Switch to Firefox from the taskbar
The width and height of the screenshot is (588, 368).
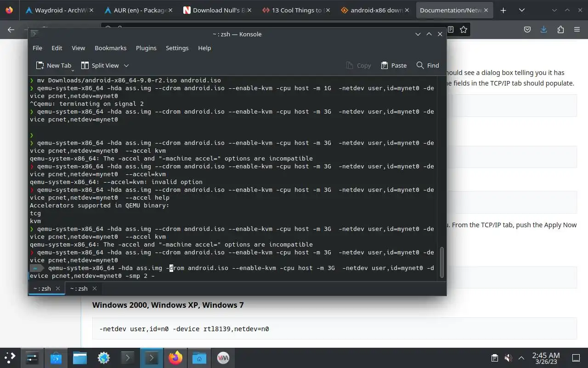point(175,358)
